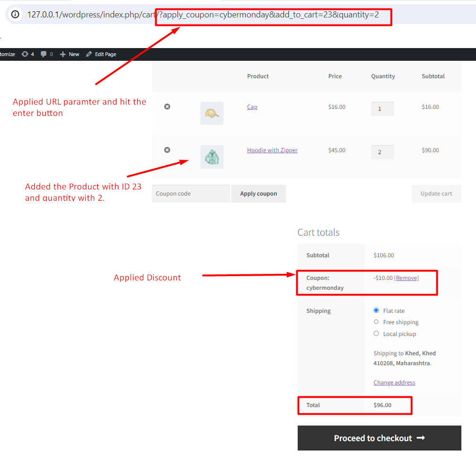Click the Update cart button
Viewport: 476px width, 459px height.
(436, 193)
